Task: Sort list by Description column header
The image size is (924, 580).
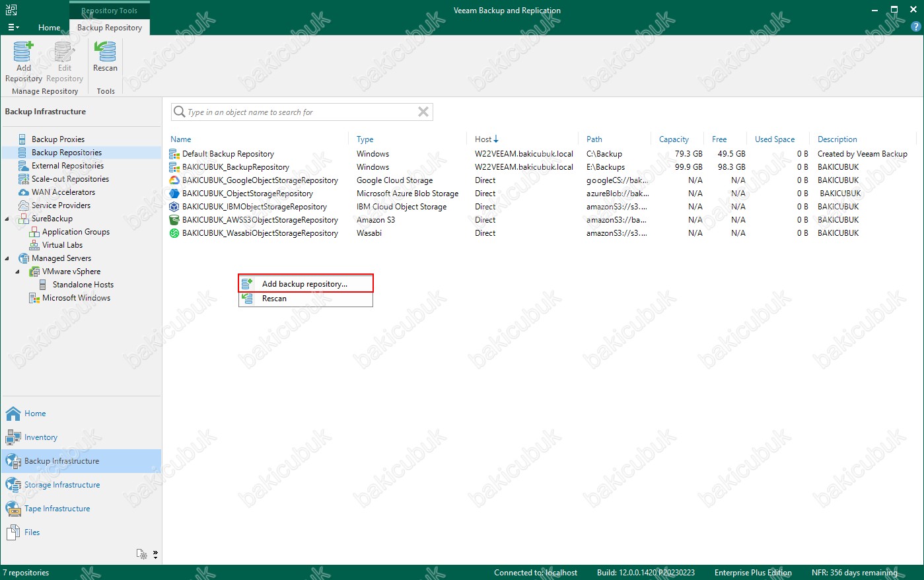Action: pos(837,139)
